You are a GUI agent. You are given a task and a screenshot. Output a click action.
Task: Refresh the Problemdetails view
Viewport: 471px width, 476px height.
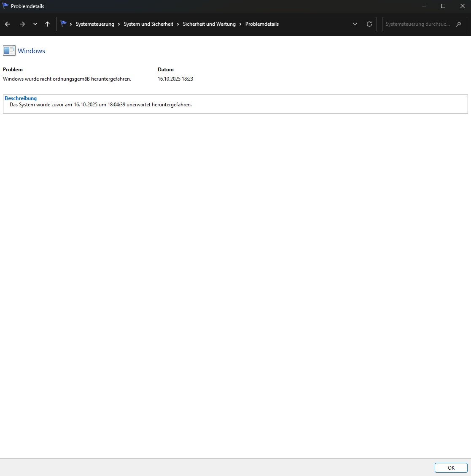(x=369, y=24)
